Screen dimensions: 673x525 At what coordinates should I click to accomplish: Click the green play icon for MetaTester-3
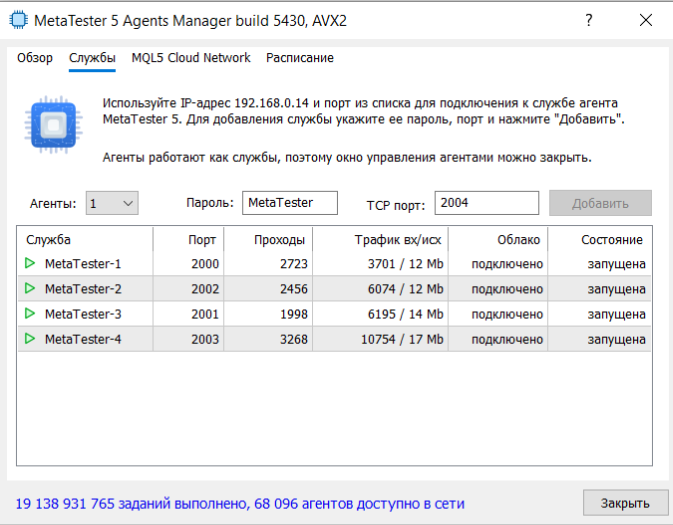tap(31, 313)
